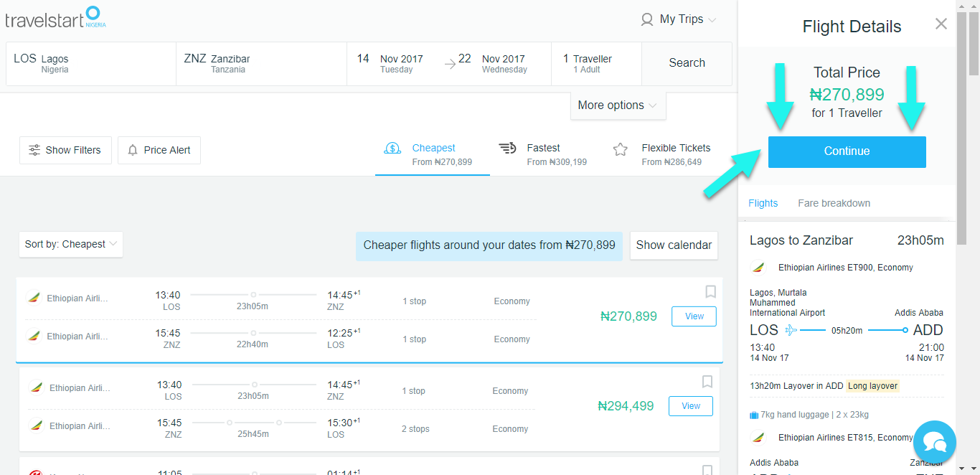The width and height of the screenshot is (980, 475).
Task: Open the Travelstart Nigeria logo homepage
Action: tap(55, 17)
